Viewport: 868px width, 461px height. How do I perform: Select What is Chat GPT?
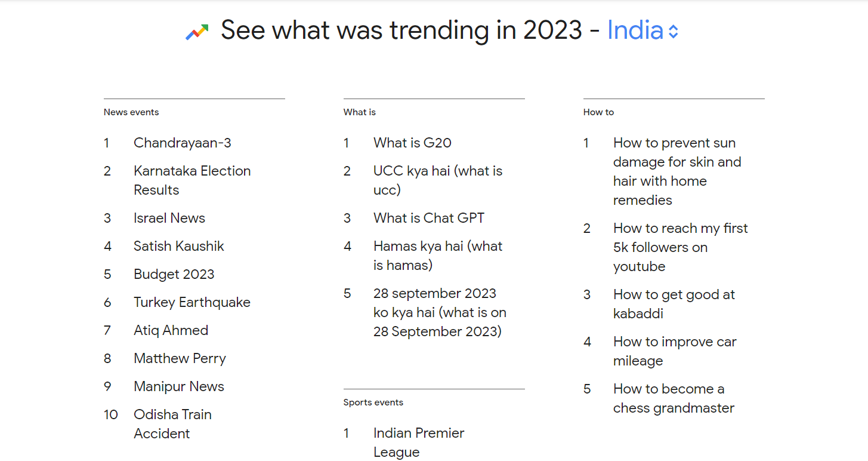[428, 219]
